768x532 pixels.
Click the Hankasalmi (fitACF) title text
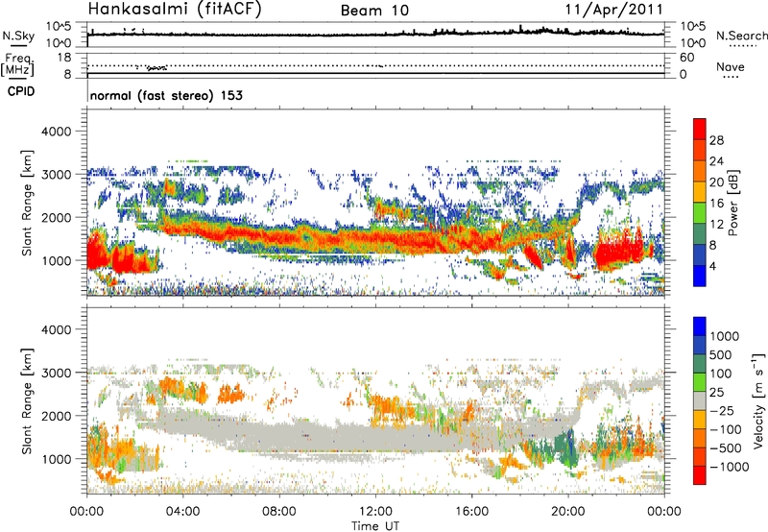coord(175,10)
